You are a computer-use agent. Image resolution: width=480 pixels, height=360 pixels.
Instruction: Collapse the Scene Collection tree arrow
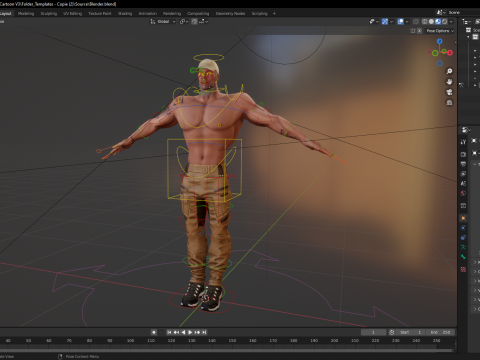(468, 37)
